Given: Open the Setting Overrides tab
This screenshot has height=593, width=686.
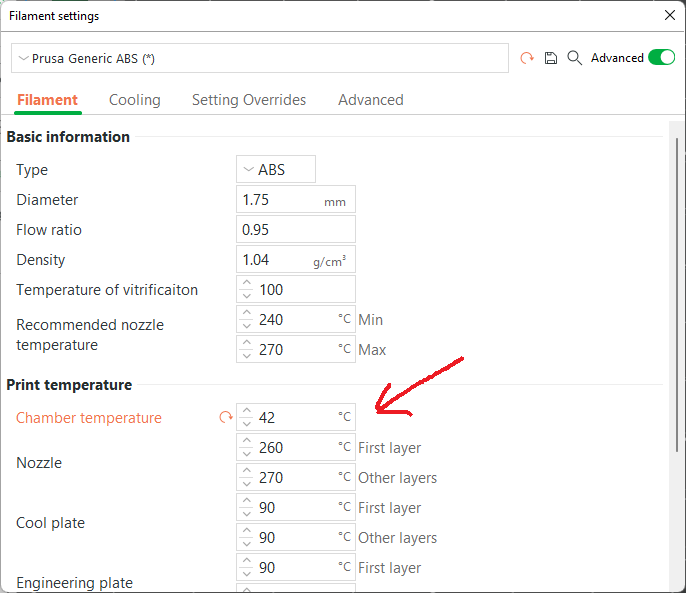Looking at the screenshot, I should point(249,100).
